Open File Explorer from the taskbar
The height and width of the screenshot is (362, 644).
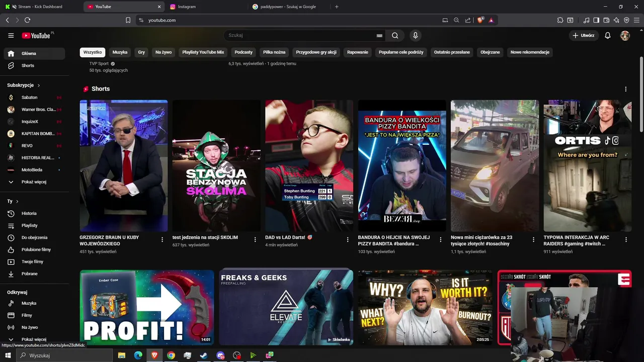121,355
